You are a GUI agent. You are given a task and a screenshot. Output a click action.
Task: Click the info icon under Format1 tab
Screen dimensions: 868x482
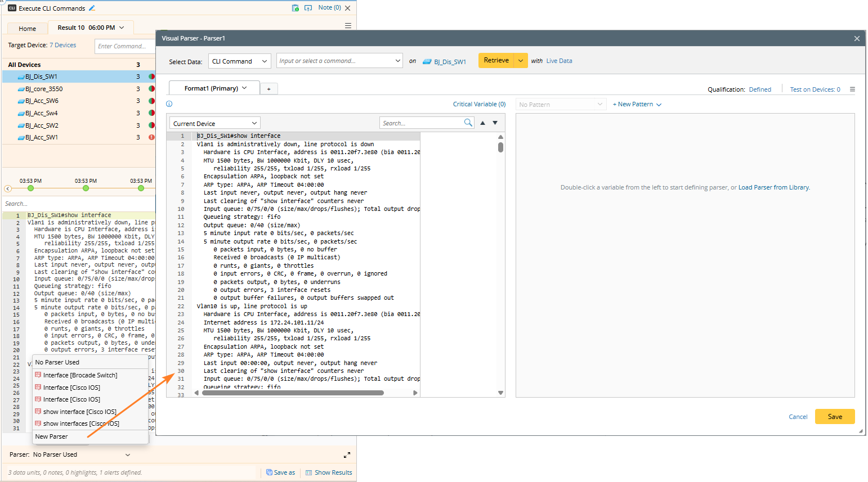169,104
